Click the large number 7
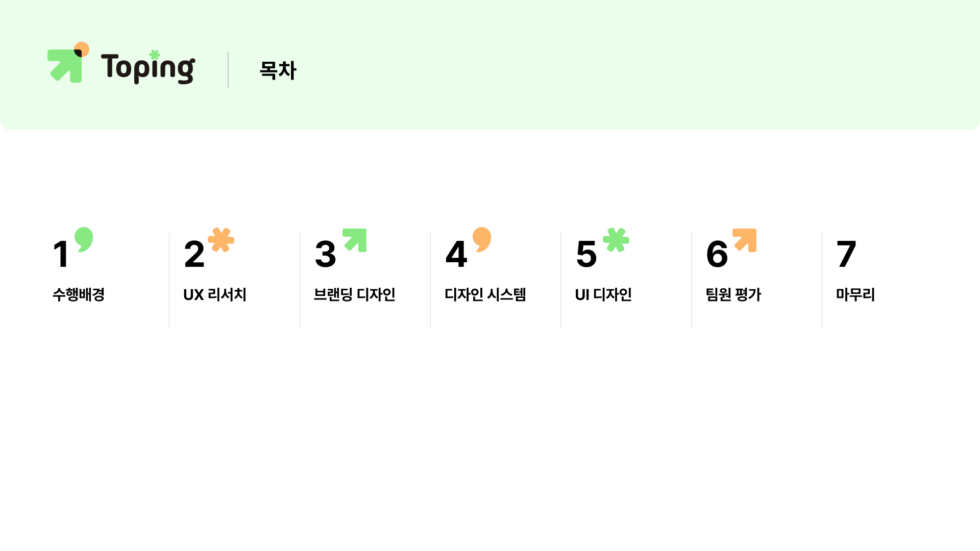 (846, 254)
